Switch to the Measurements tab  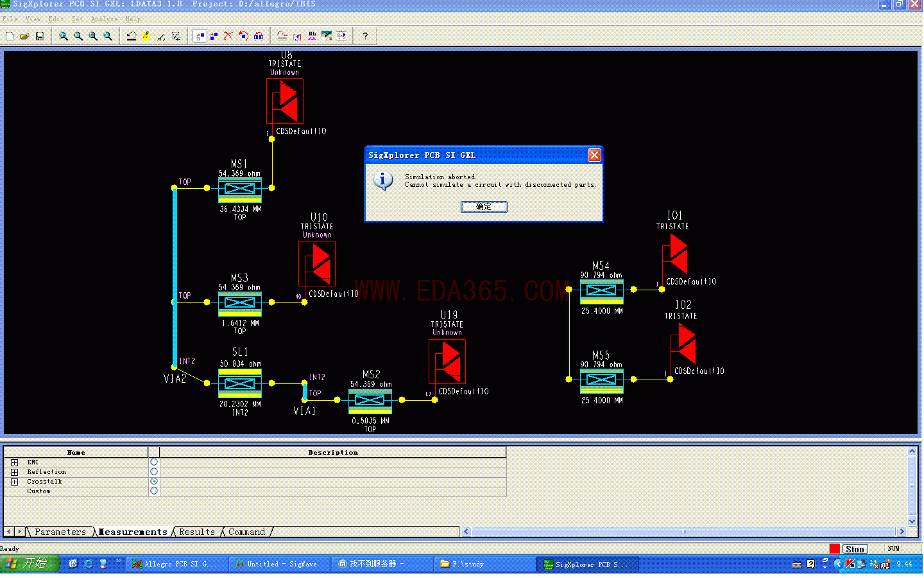pyautogui.click(x=133, y=532)
